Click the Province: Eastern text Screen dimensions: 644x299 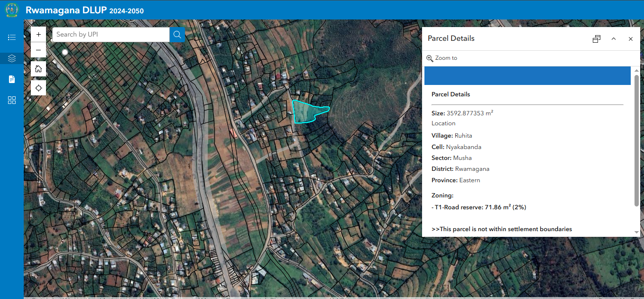(456, 180)
